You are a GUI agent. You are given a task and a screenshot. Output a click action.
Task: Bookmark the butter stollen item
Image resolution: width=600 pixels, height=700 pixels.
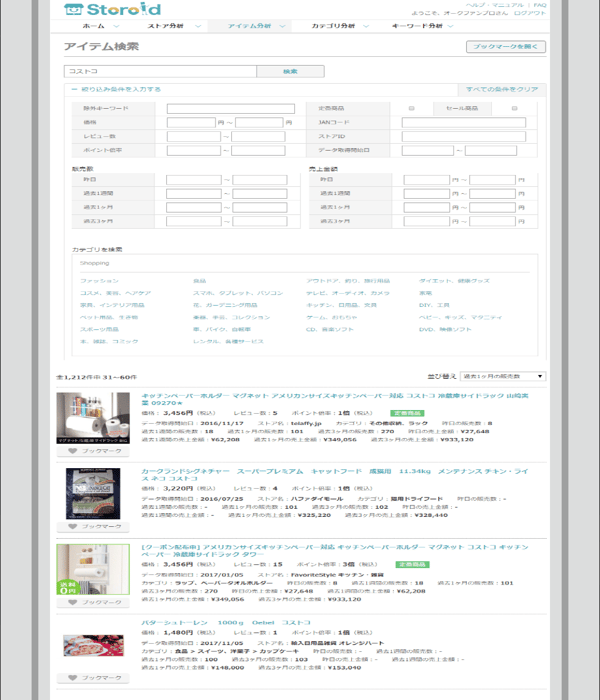pyautogui.click(x=93, y=678)
